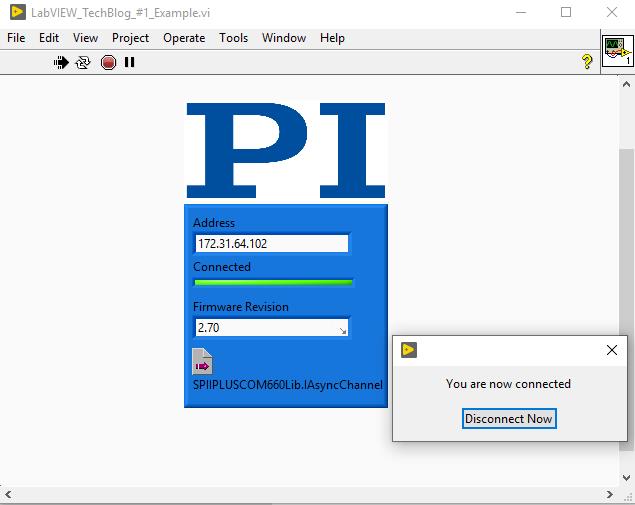Screen dimensions: 635x505
Task: Click the Pause toolbar button
Action: click(x=130, y=62)
